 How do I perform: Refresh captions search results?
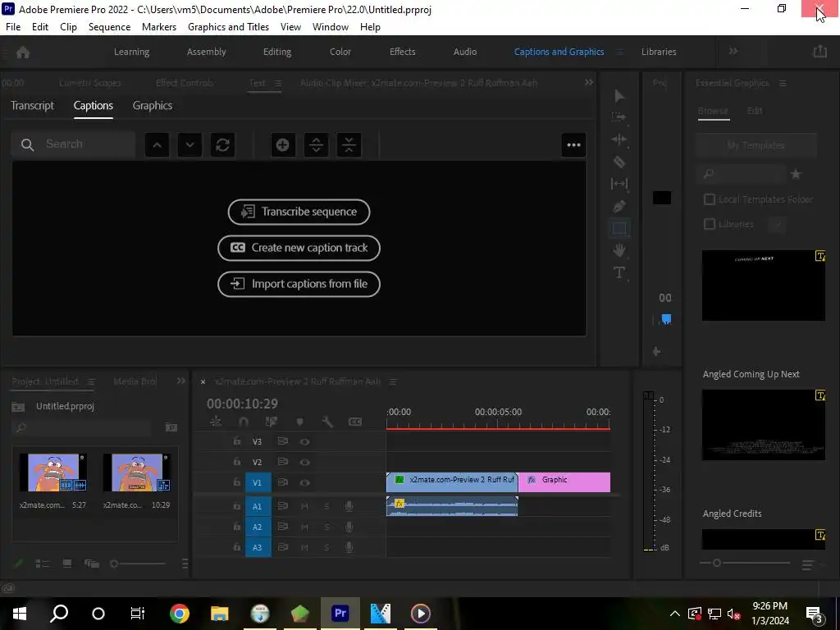tap(223, 144)
